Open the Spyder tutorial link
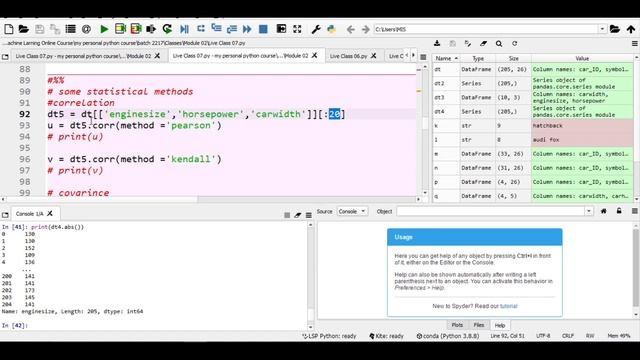This screenshot has width=640, height=360. click(x=509, y=306)
